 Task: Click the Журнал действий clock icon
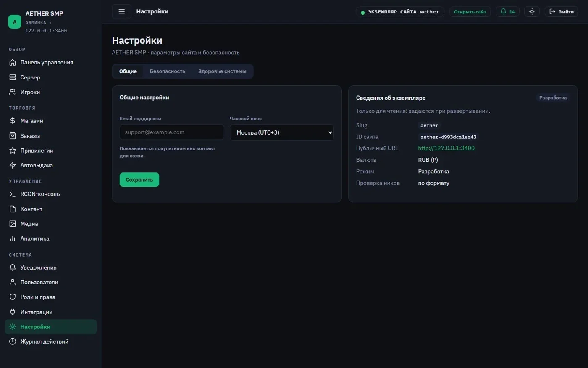pos(13,342)
